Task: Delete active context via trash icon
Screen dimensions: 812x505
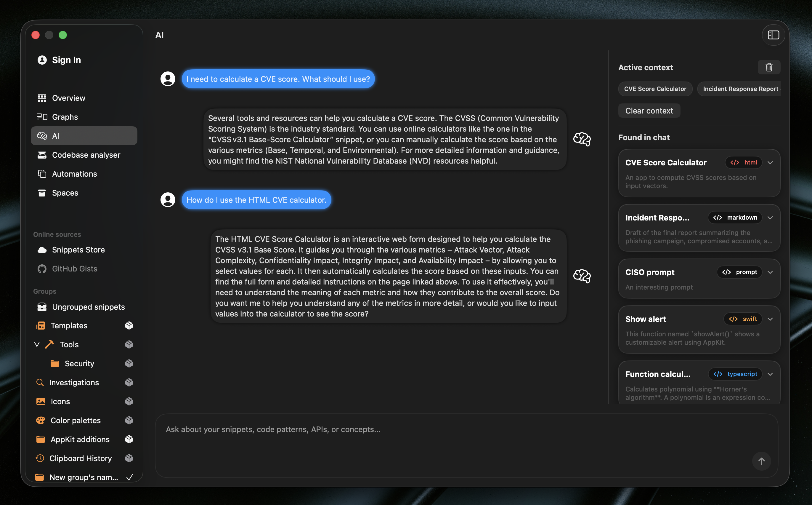Action: (x=768, y=67)
